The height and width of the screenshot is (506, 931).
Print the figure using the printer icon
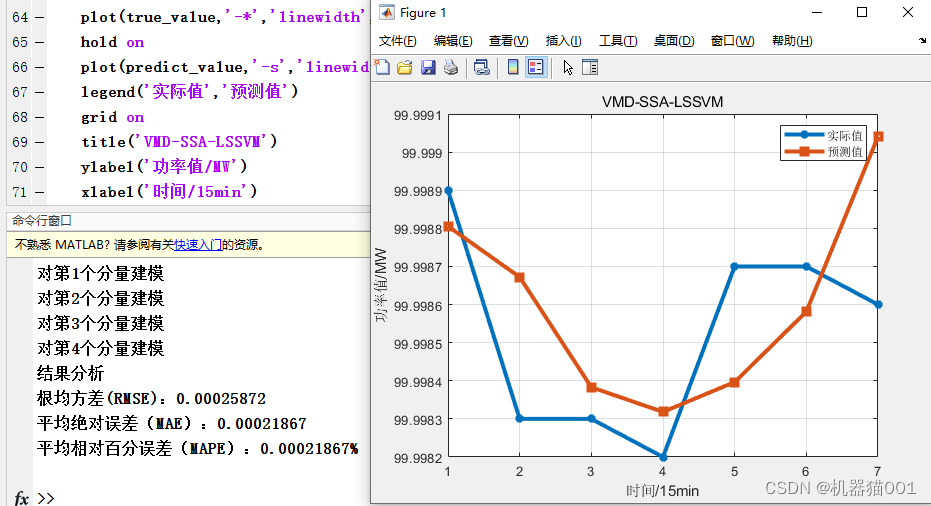tap(451, 68)
